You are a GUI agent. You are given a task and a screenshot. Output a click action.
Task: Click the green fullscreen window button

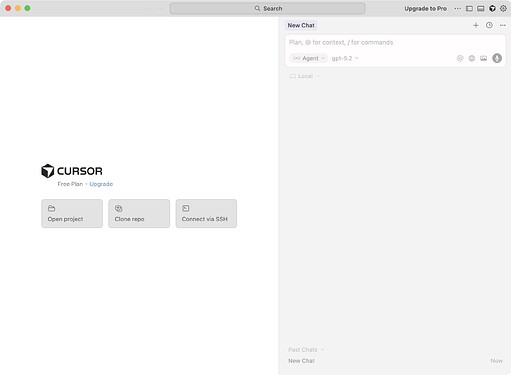tap(27, 8)
